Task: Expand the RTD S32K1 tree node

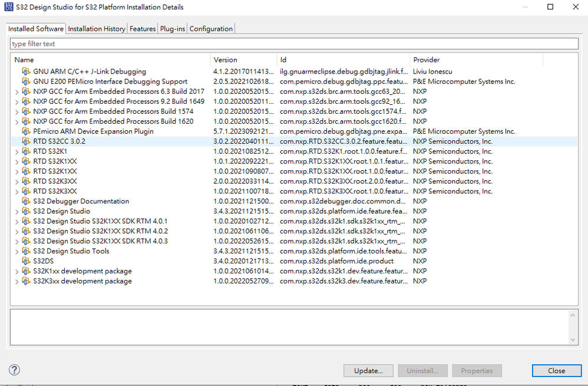Action: coord(16,152)
